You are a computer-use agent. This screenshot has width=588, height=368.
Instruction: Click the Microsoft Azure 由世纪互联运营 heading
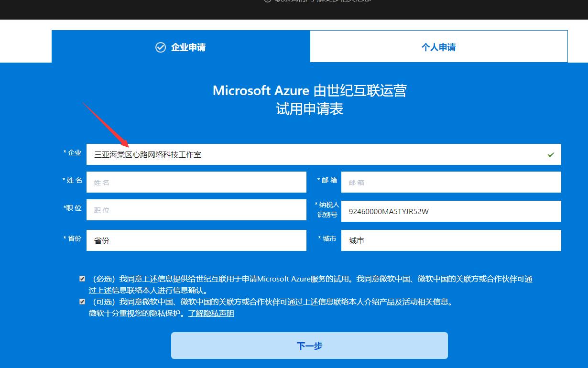tap(310, 90)
